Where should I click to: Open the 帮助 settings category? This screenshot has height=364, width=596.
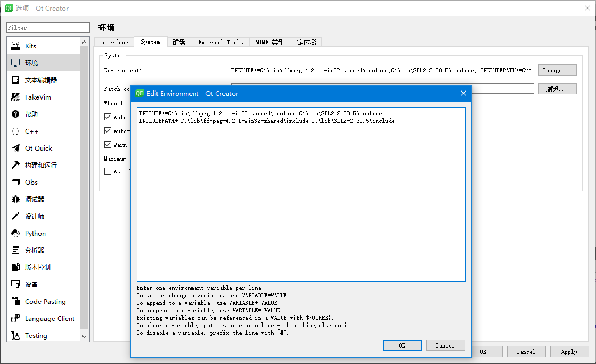(x=44, y=114)
